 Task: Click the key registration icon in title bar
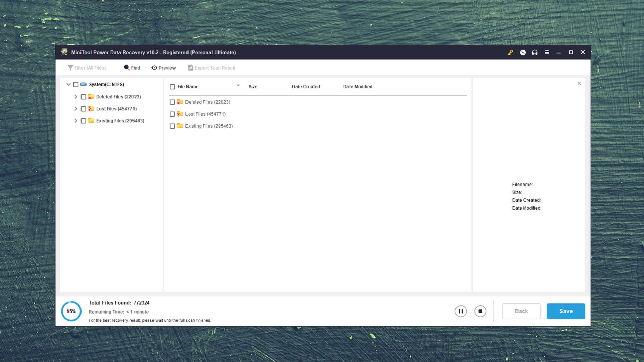click(510, 52)
